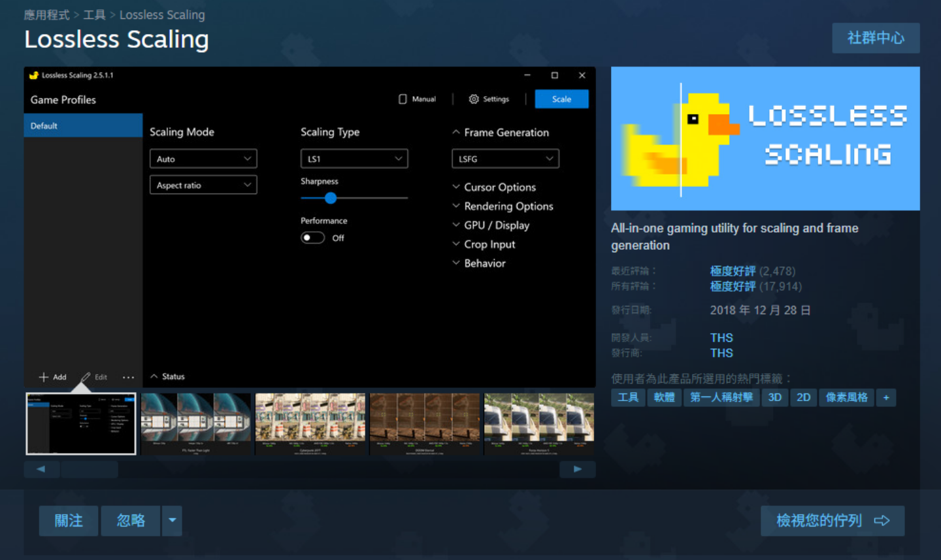Expand Cursor Options section
This screenshot has height=560, width=941.
coord(494,187)
